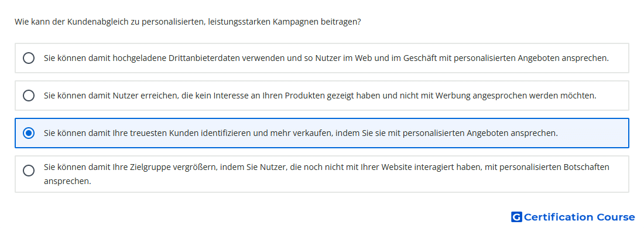
Task: Click the word 'ansprechen.' on the last answer's second line
Action: [x=67, y=181]
